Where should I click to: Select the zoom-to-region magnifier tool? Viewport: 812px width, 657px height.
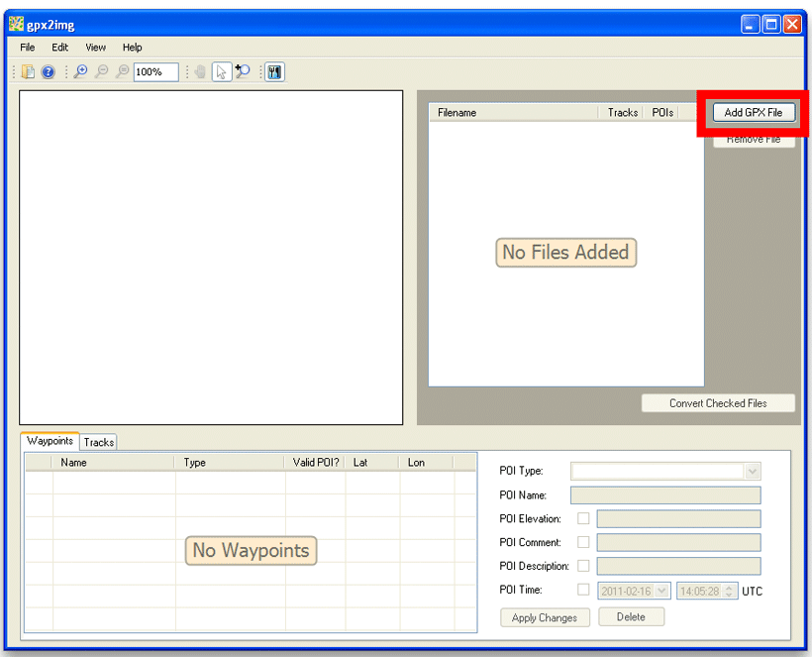[x=243, y=71]
